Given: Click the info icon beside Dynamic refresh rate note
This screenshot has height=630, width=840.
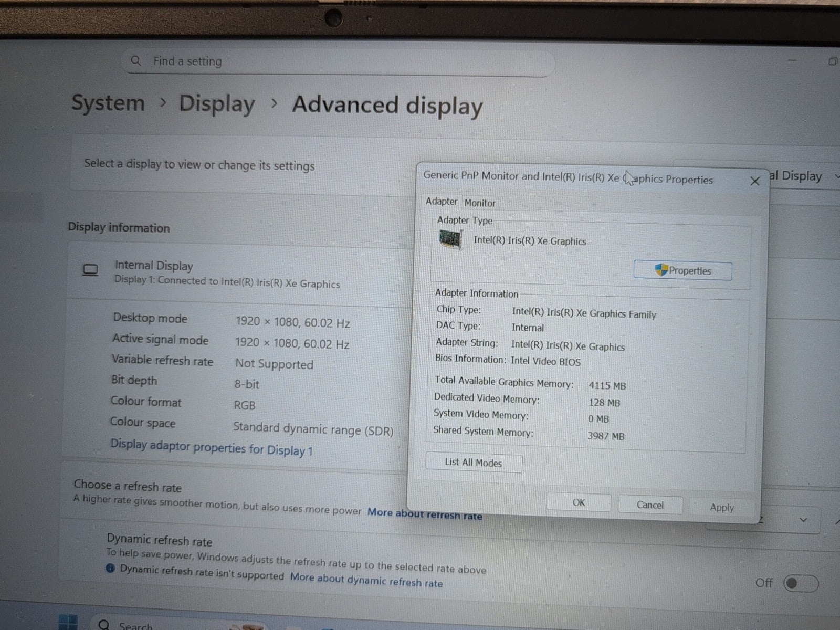Looking at the screenshot, I should [x=110, y=568].
